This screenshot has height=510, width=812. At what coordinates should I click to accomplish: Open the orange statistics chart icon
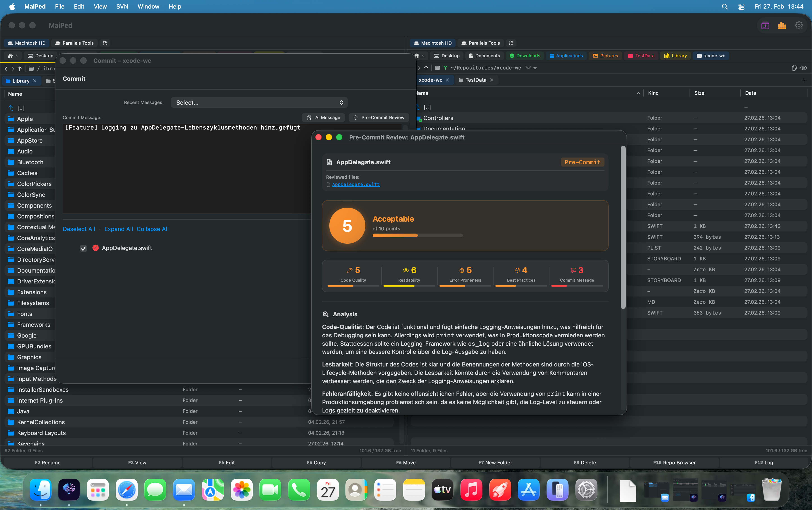[x=782, y=25]
